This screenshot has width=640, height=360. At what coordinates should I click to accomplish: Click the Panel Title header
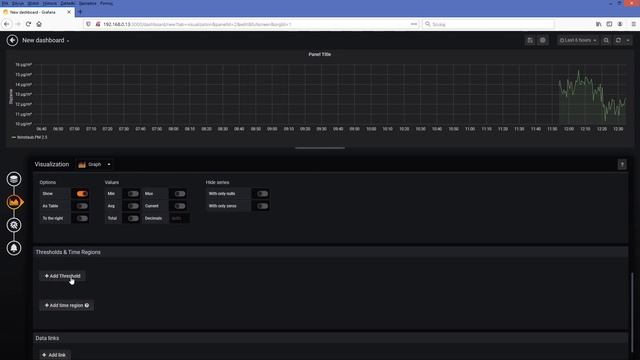click(x=320, y=54)
